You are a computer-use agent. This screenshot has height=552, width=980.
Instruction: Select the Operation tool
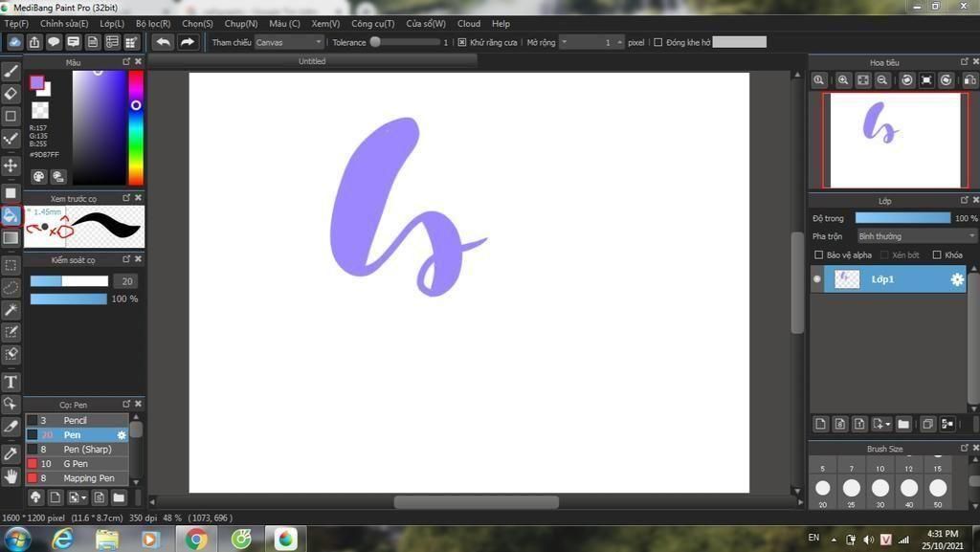(x=11, y=404)
